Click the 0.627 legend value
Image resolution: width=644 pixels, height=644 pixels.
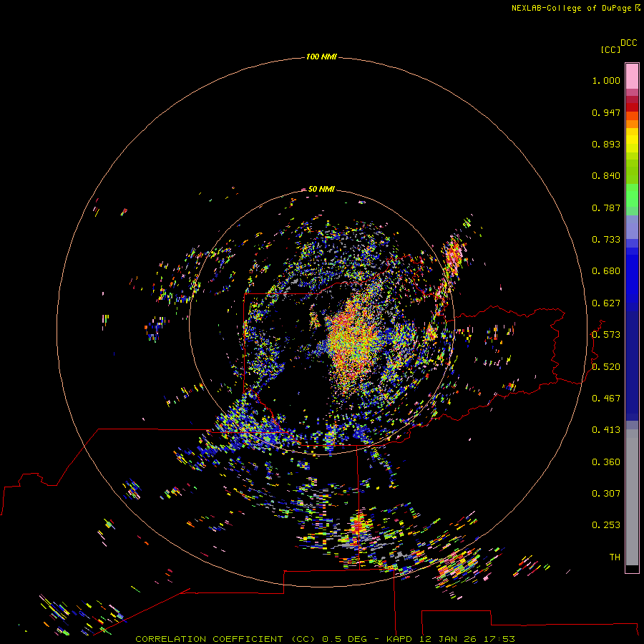pyautogui.click(x=606, y=303)
